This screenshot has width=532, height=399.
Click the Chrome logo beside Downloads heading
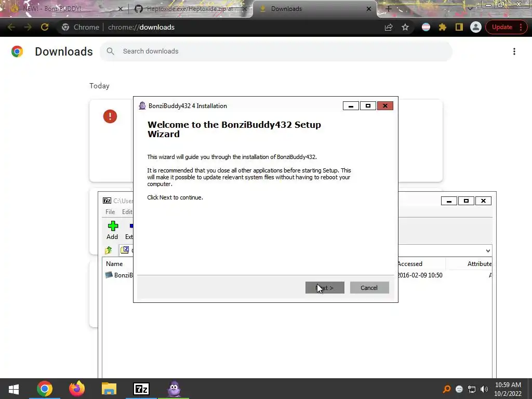tap(17, 51)
